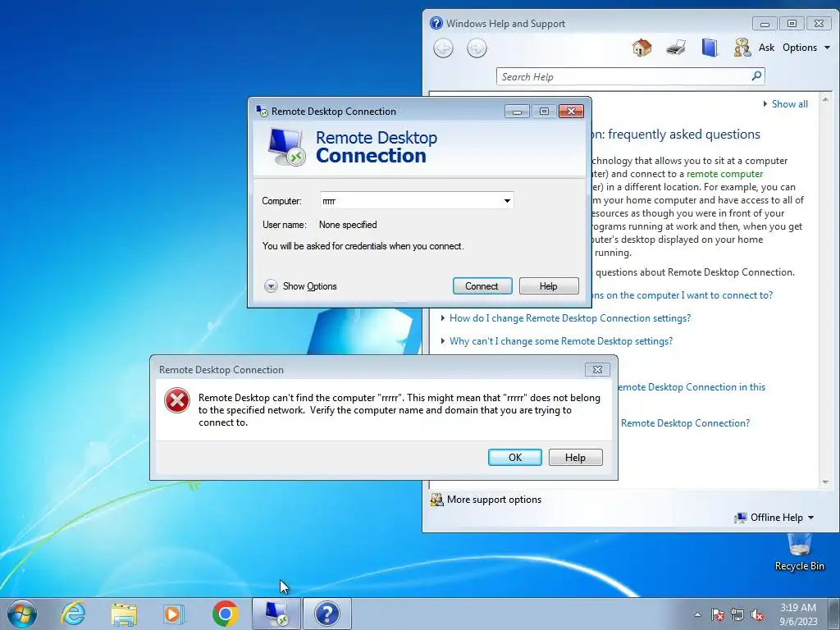Click the Back arrow in Windows Help
Screen dimensions: 840x630
click(x=443, y=48)
